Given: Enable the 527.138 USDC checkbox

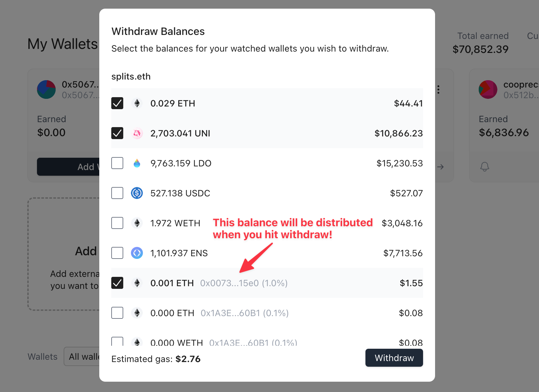Looking at the screenshot, I should 117,193.
